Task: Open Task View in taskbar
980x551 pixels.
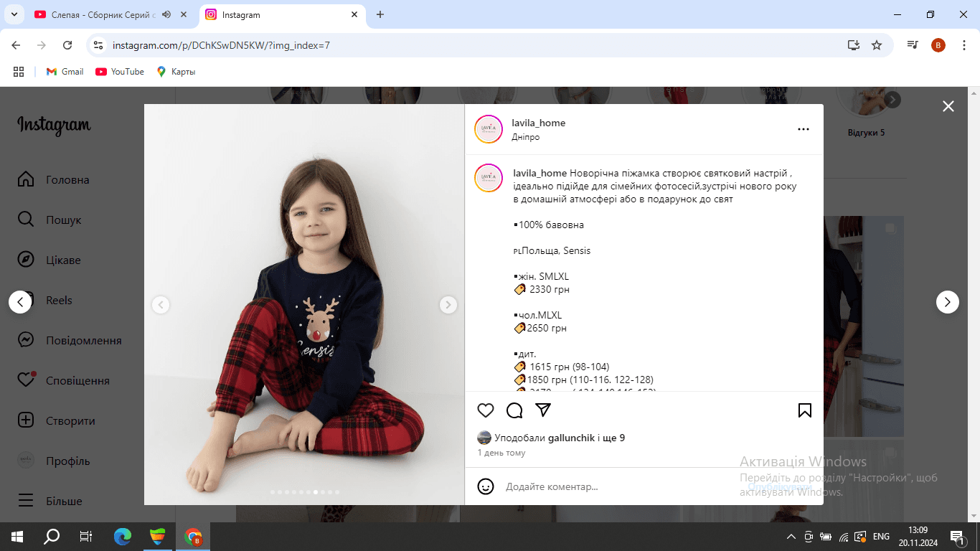Action: (x=85, y=536)
